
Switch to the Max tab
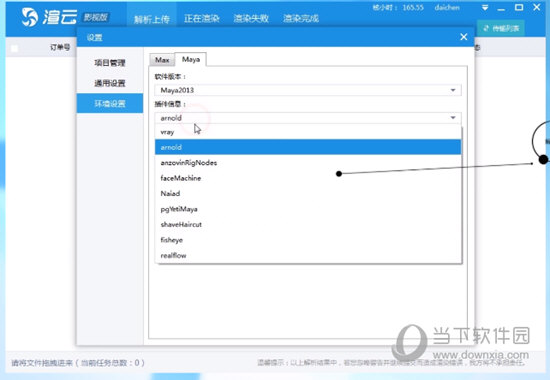pyautogui.click(x=162, y=60)
